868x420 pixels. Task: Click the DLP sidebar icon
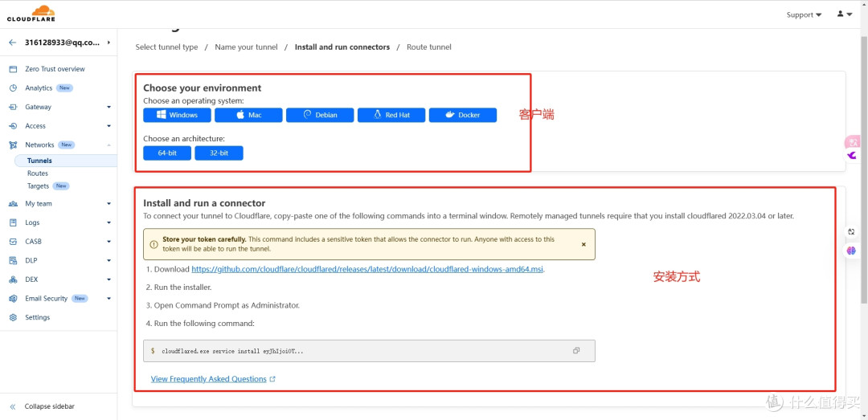click(14, 261)
